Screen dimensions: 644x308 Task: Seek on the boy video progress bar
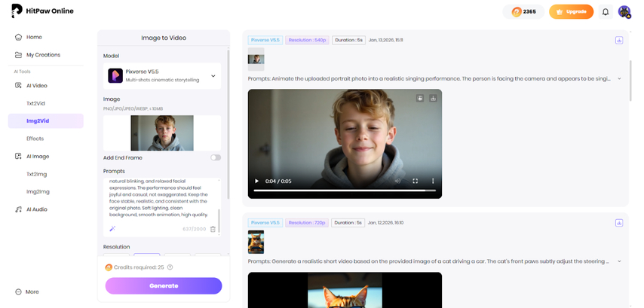pos(345,191)
